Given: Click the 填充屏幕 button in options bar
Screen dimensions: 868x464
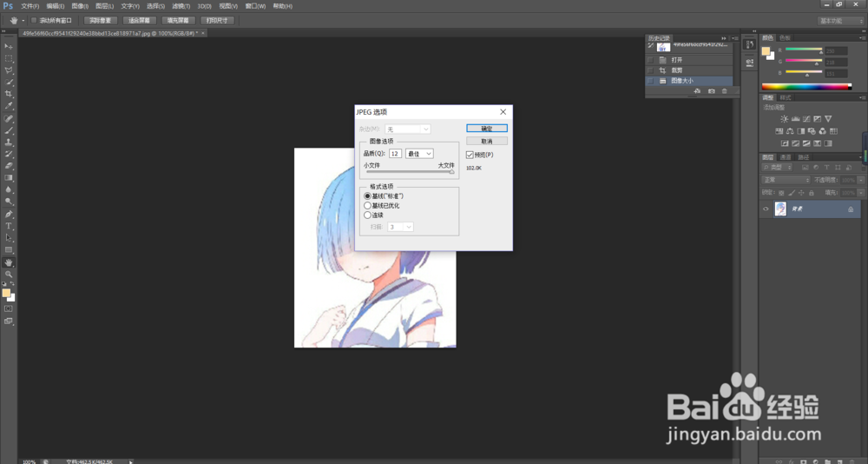Looking at the screenshot, I should (x=178, y=21).
